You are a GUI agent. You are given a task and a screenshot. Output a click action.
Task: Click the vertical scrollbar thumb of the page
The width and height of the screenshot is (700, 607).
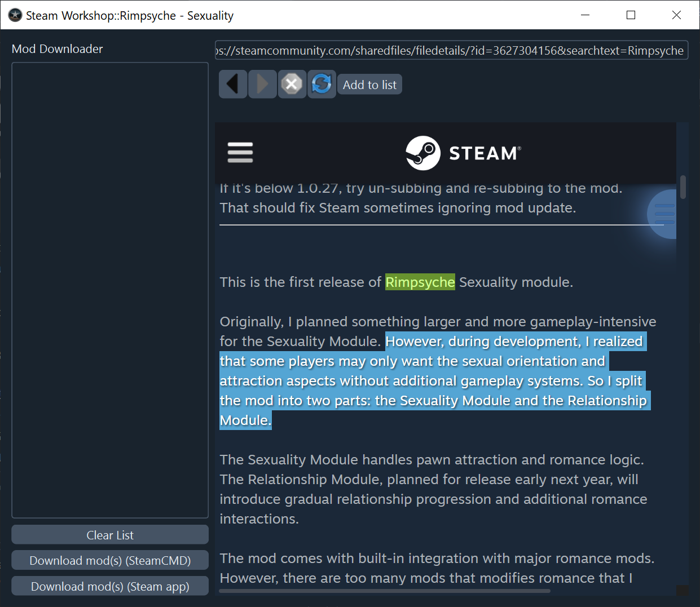(683, 187)
